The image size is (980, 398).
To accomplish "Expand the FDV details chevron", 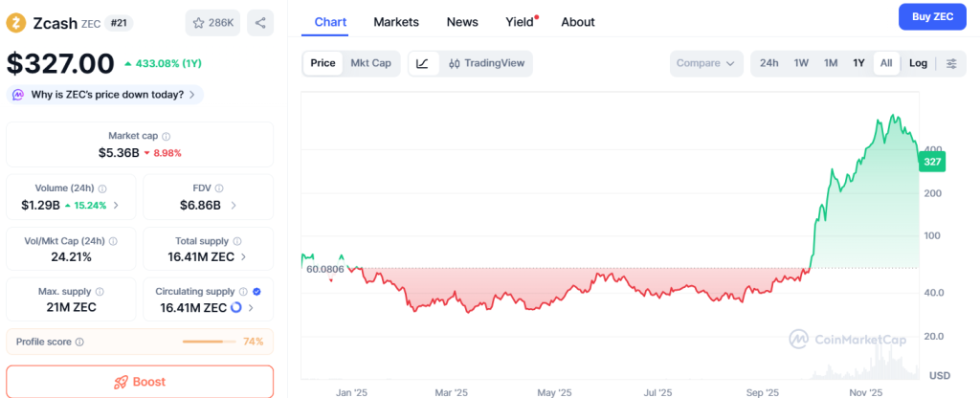I will coord(234,205).
